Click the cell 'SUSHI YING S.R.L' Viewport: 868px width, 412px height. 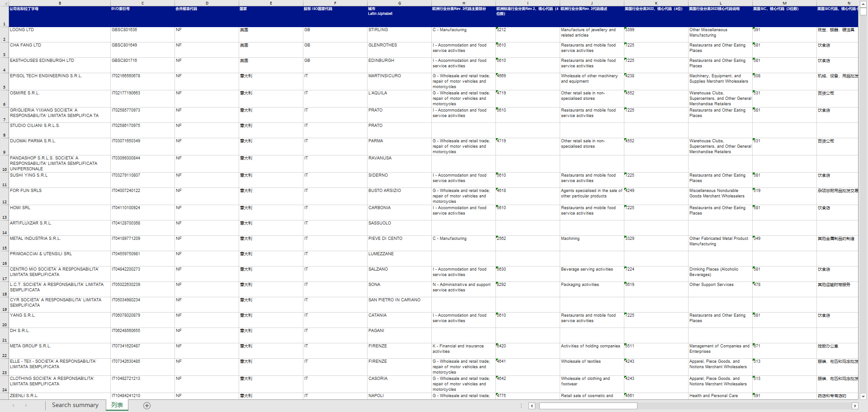pyautogui.click(x=60, y=180)
